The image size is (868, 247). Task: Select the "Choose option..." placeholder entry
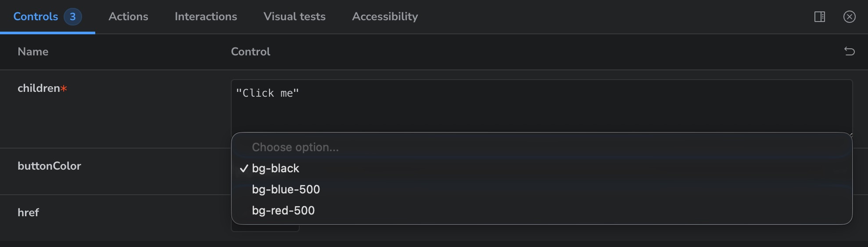click(x=295, y=147)
